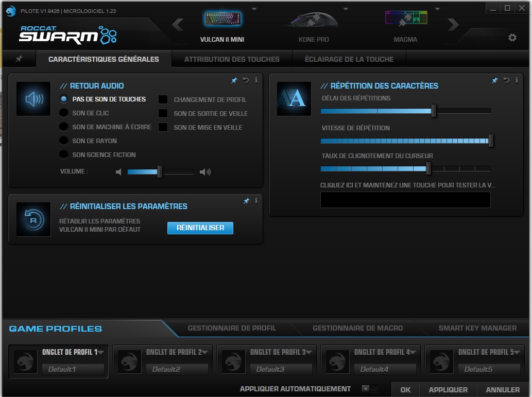Open the dropdown arrow above Kone Pro
Screen dimensions: 532x397
(346, 8)
